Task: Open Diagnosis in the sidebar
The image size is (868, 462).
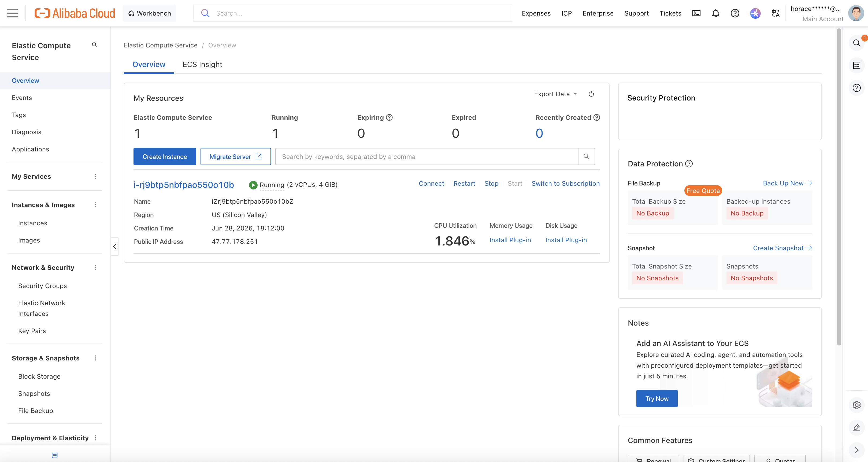Action: click(27, 132)
